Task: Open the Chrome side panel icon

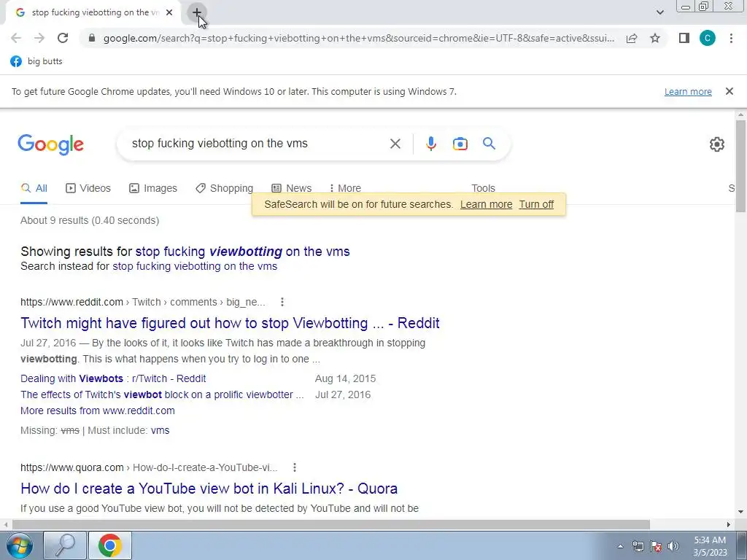Action: 684,38
